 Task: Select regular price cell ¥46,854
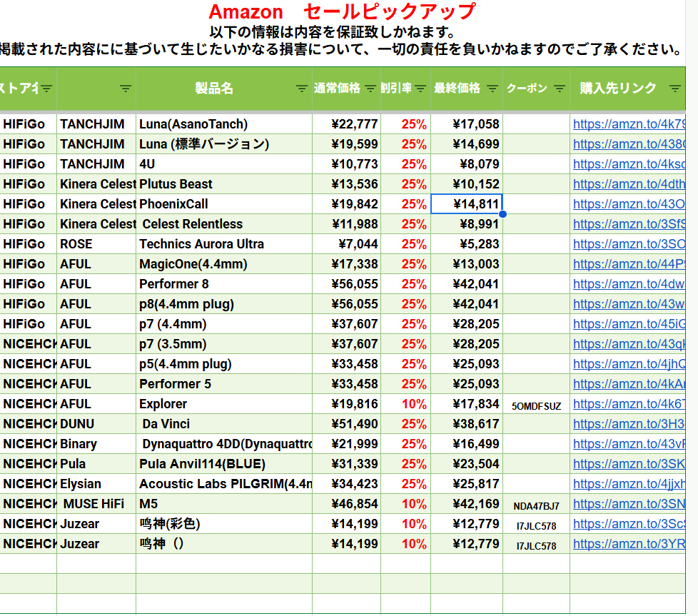[346, 504]
